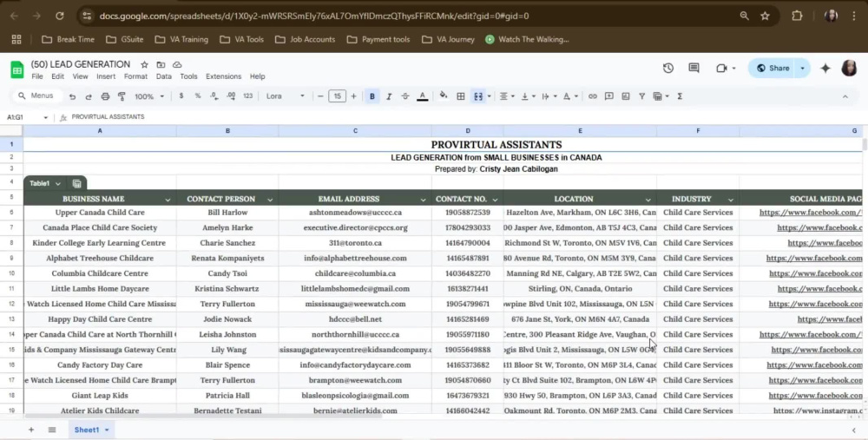Expand the 100% zoom dropdown
Viewport: 868px width, 440px height.
[149, 96]
